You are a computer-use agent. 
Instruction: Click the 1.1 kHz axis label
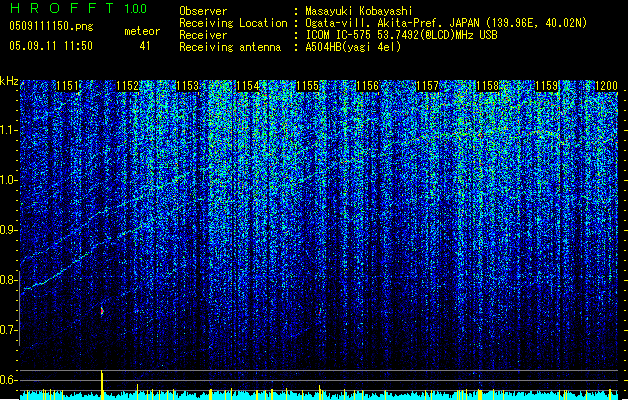(x=9, y=130)
